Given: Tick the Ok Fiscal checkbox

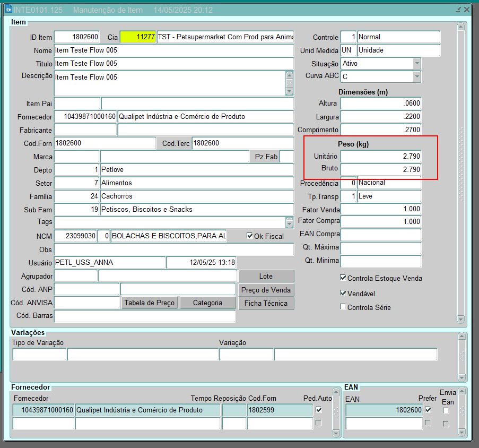Looking at the screenshot, I should pos(250,236).
